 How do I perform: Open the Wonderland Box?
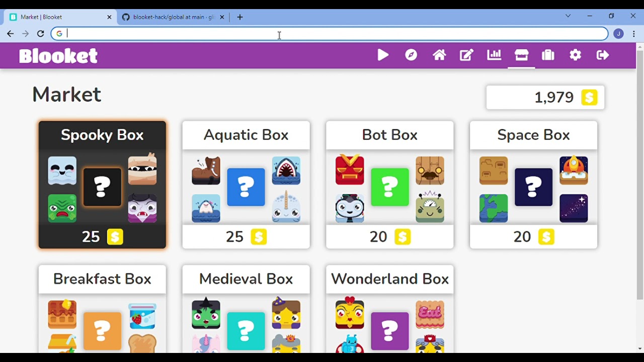coord(390,308)
